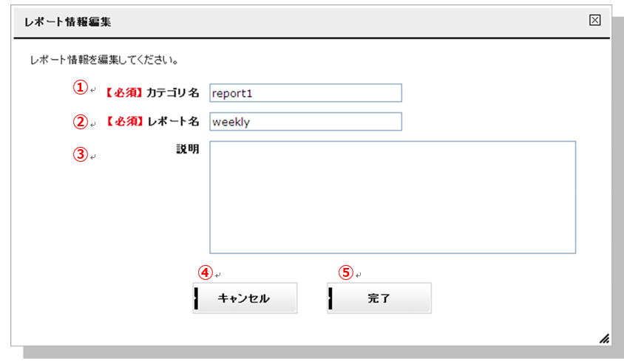Close the レポート情報編集 dialog with the X icon
624x364 pixels.
pyautogui.click(x=594, y=20)
